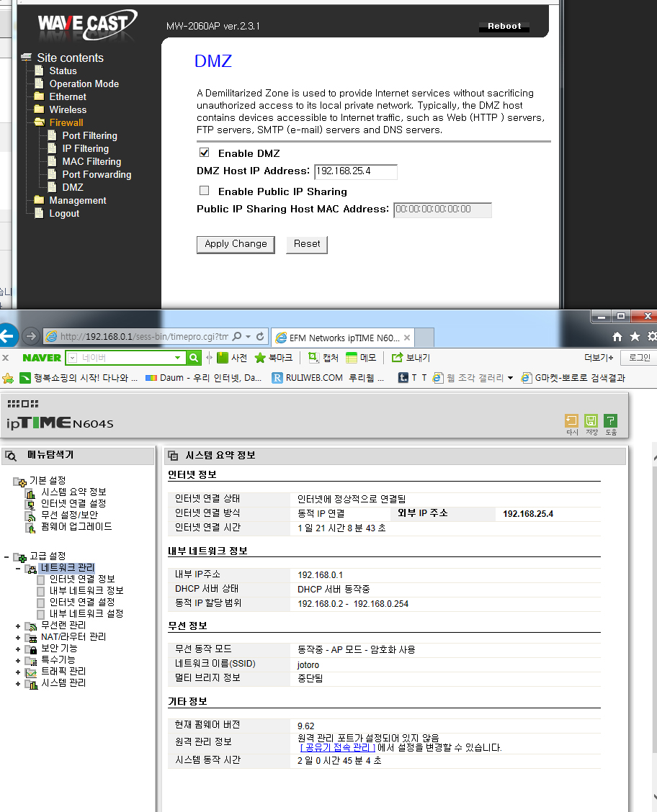Open the Naver memo (메모) toolbar item

tap(361, 358)
